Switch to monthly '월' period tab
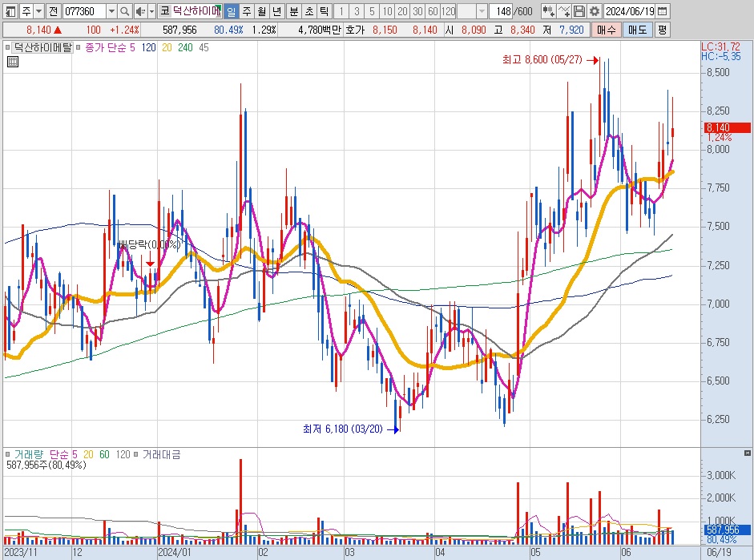 (261, 11)
